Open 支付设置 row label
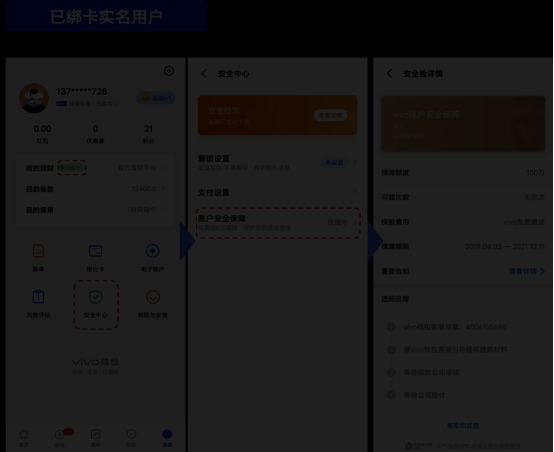Image resolution: width=554 pixels, height=452 pixels. [x=214, y=193]
